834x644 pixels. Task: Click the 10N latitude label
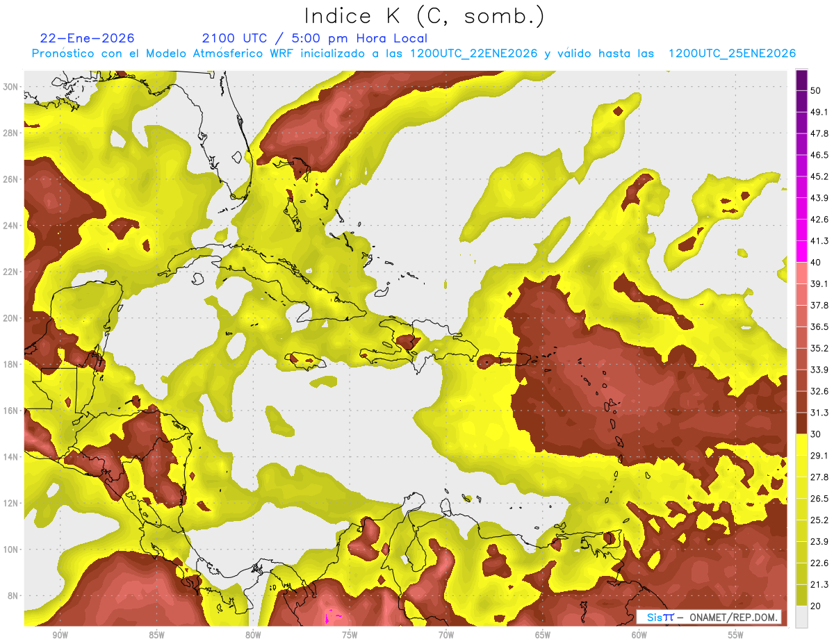10,550
